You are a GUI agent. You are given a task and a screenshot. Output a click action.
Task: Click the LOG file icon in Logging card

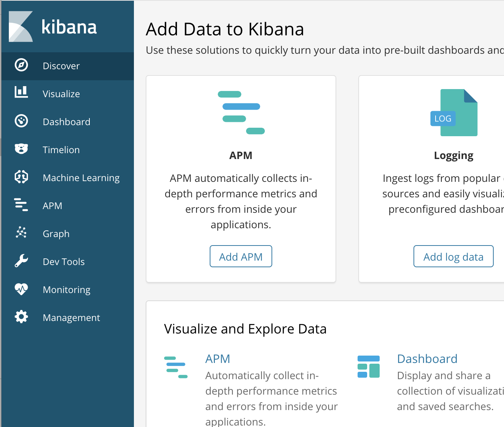(454, 113)
